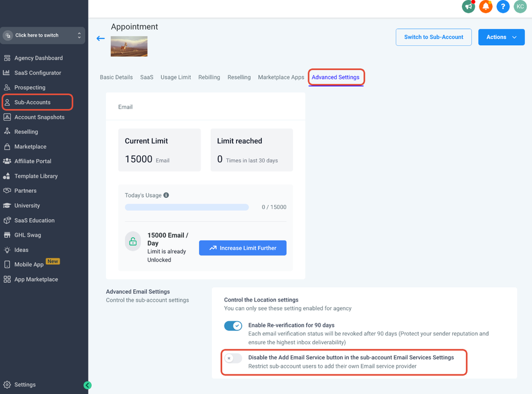Viewport: 532px width, 394px height.
Task: Switch to the Rebilling tab
Action: (209, 78)
